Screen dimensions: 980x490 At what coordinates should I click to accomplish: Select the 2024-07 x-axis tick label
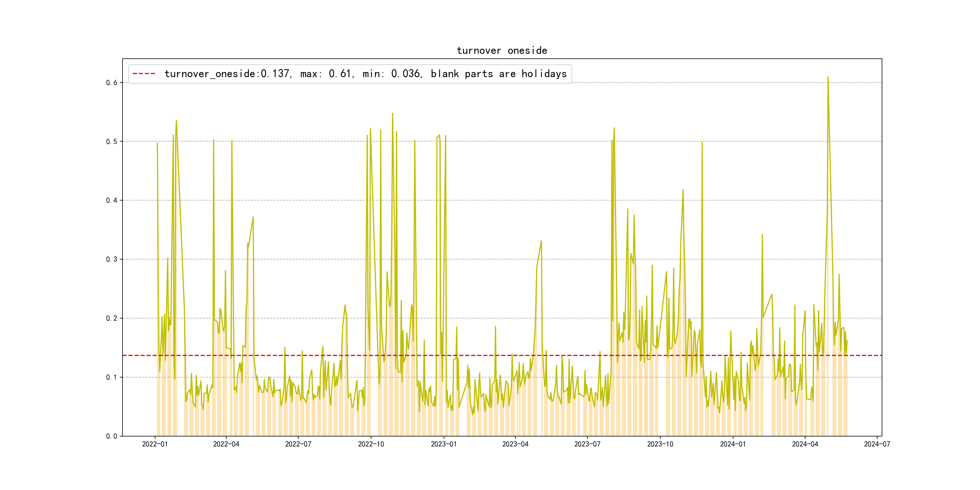[x=877, y=444]
